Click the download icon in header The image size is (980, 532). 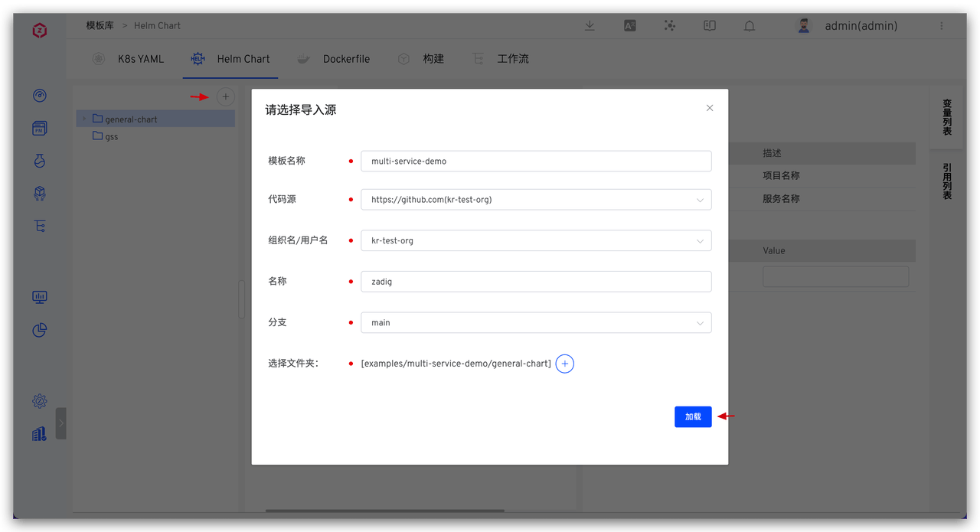[590, 25]
